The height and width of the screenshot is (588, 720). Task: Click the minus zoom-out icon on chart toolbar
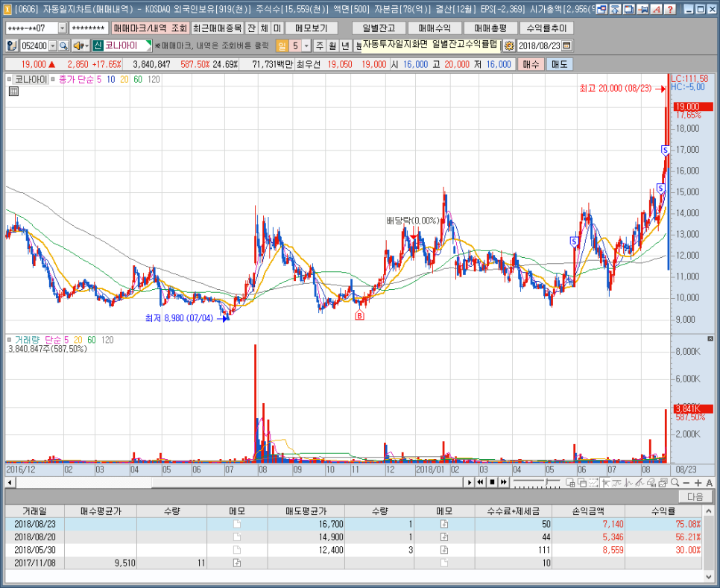(686, 483)
